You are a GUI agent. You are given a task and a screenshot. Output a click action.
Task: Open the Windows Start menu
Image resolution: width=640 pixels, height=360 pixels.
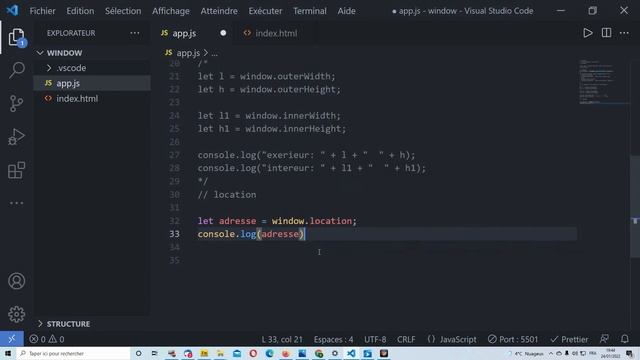8,353
